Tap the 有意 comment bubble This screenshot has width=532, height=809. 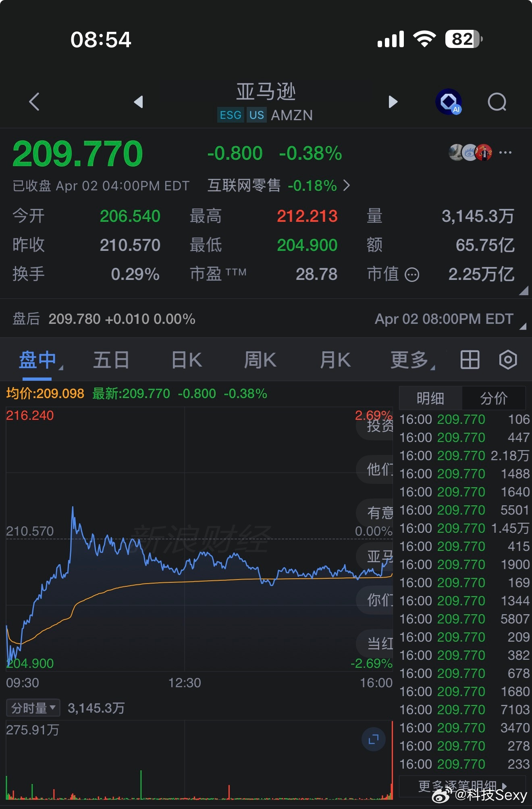pyautogui.click(x=374, y=513)
